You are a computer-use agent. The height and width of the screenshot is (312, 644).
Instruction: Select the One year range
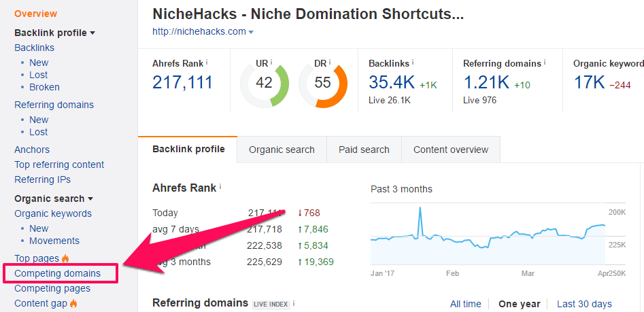pos(519,304)
